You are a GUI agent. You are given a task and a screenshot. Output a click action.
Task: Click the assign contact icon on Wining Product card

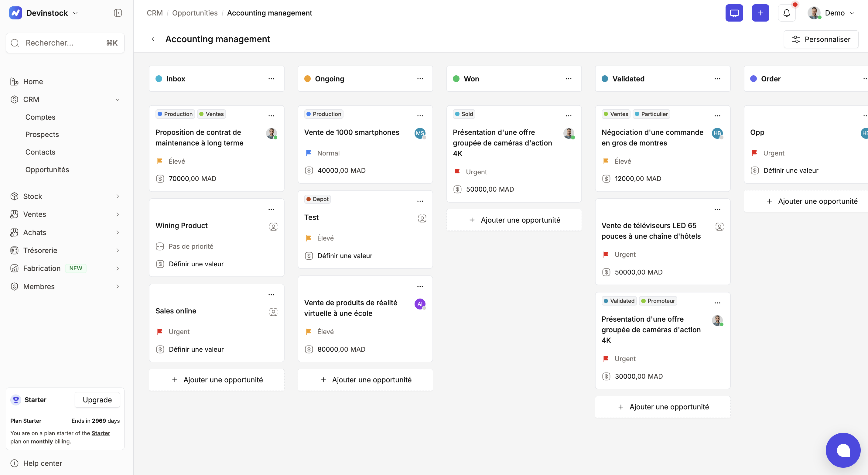pos(273,226)
